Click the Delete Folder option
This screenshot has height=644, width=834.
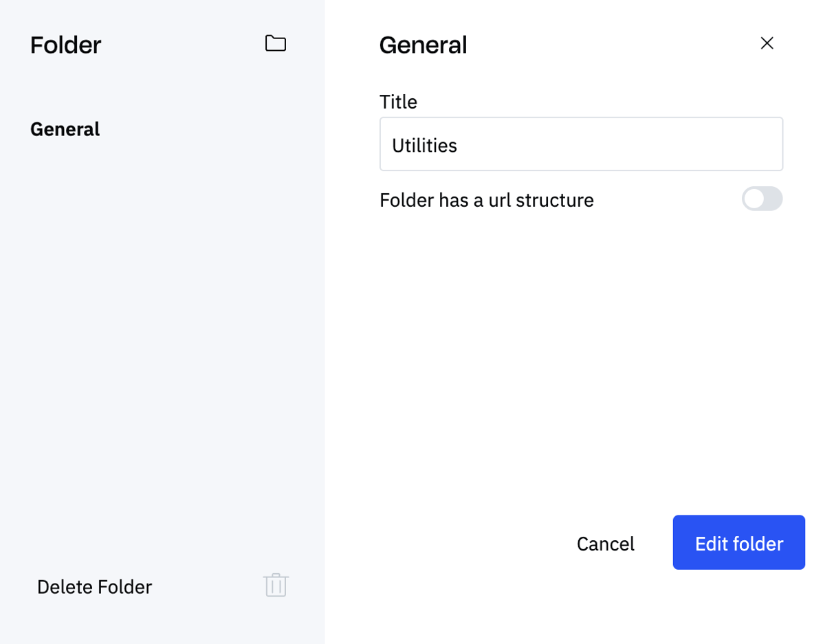(x=94, y=586)
